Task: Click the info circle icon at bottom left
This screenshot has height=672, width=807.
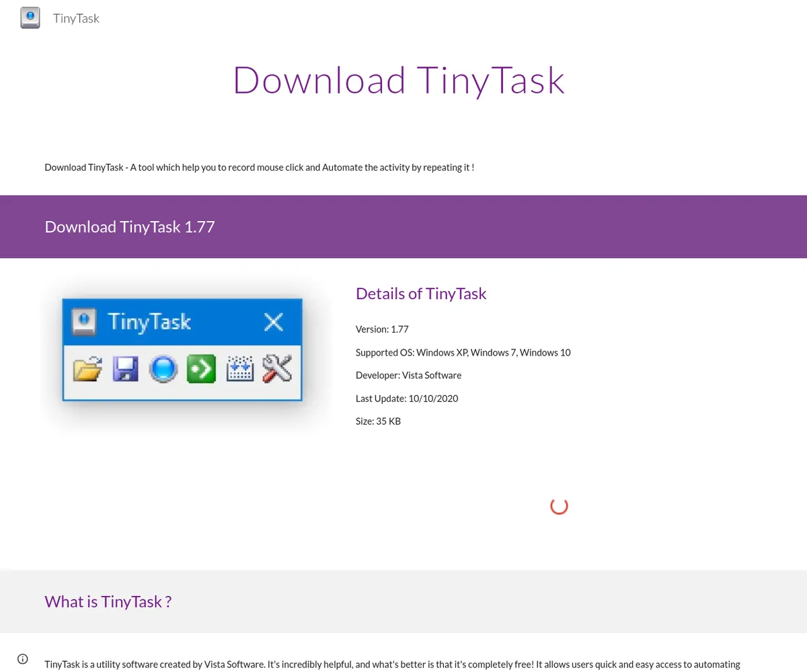Action: click(x=23, y=659)
